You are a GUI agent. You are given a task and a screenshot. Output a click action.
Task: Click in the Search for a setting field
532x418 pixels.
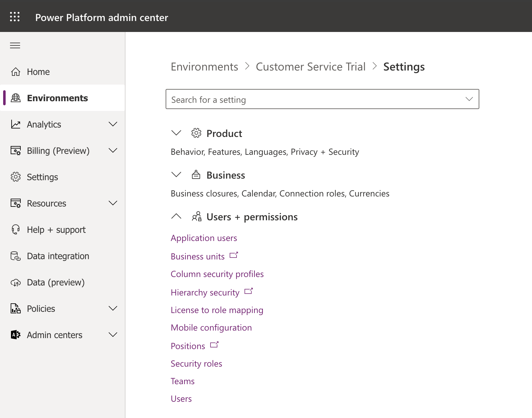tap(322, 99)
